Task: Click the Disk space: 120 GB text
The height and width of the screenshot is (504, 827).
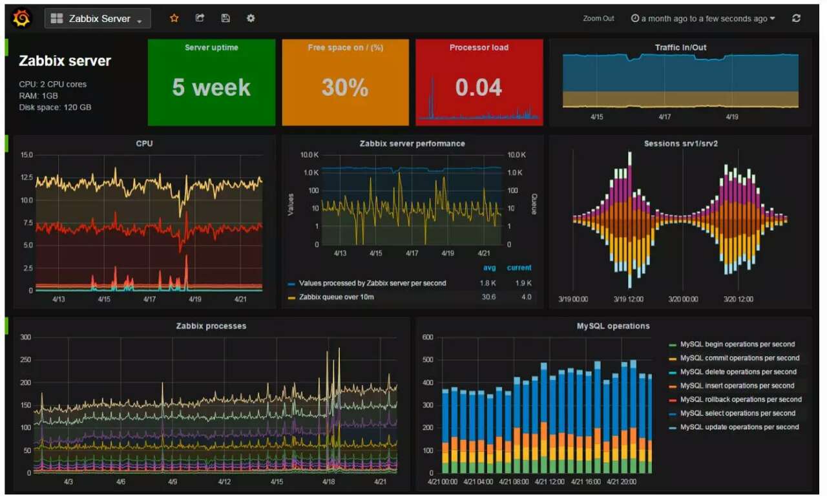Action: (55, 107)
